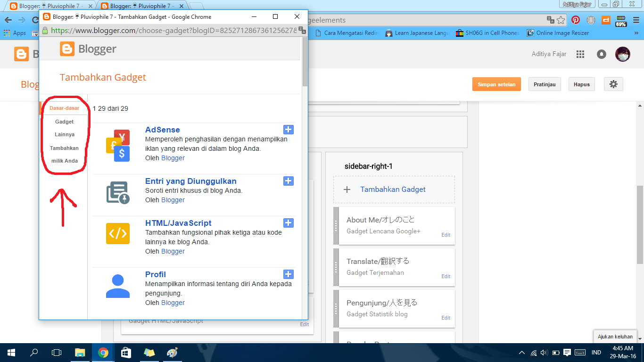
Task: Click volume speaker in system tray
Action: [545, 352]
